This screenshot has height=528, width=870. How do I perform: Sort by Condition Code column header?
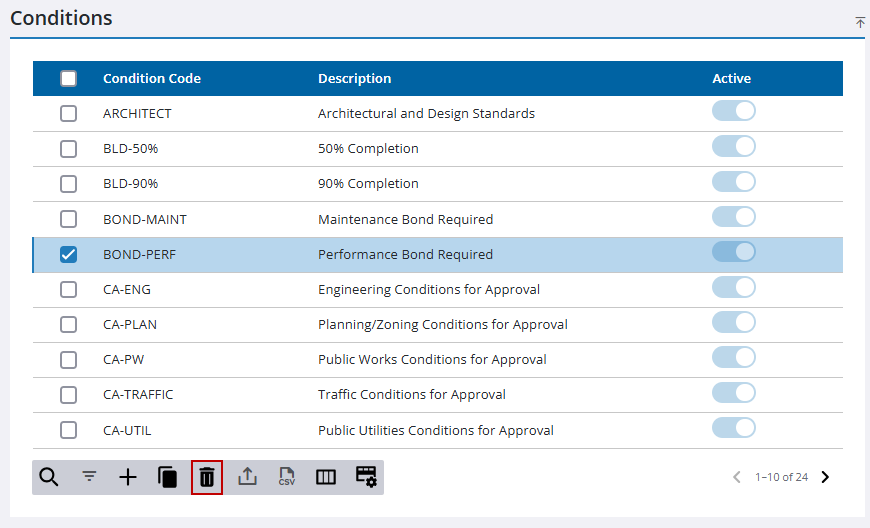click(x=152, y=79)
